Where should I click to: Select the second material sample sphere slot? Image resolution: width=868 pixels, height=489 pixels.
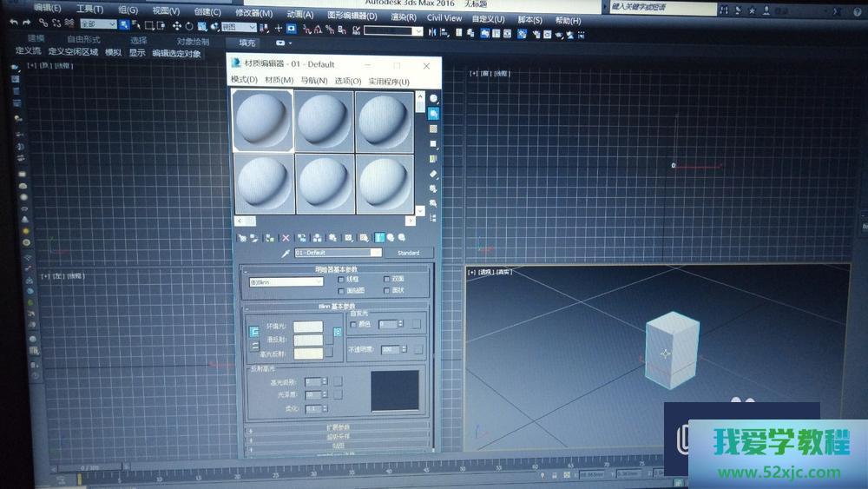[x=324, y=122]
